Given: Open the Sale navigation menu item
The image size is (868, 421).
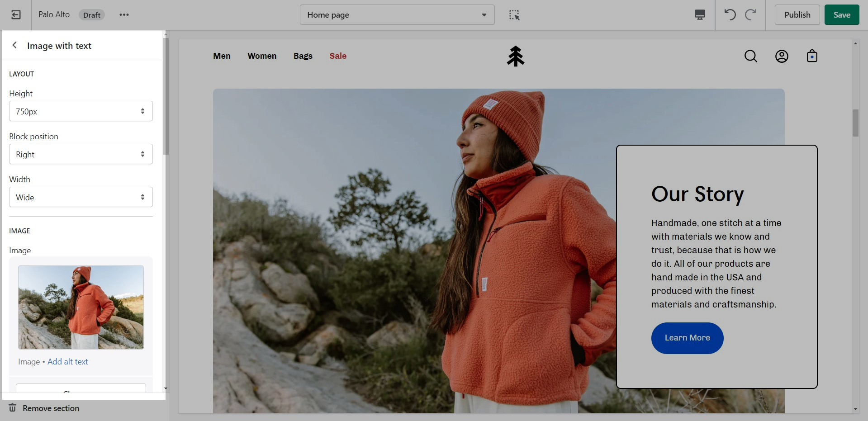Looking at the screenshot, I should 338,56.
